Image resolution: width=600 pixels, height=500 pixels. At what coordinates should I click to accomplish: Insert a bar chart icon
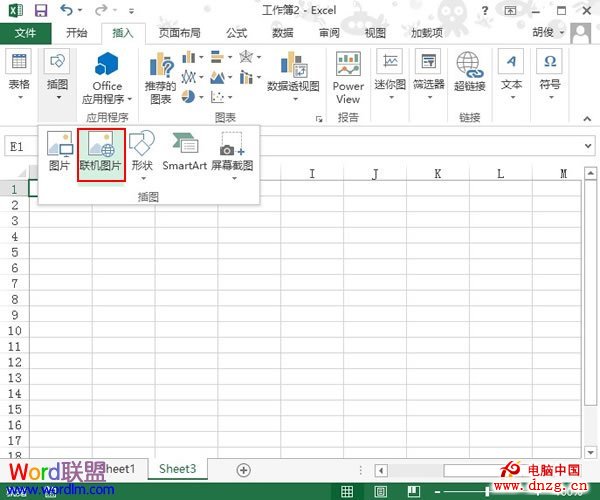(217, 57)
